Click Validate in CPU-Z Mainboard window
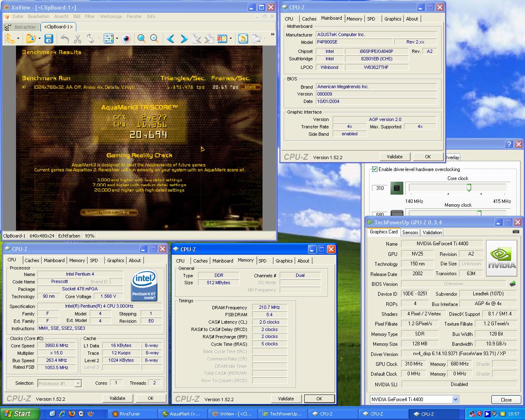 click(395, 157)
